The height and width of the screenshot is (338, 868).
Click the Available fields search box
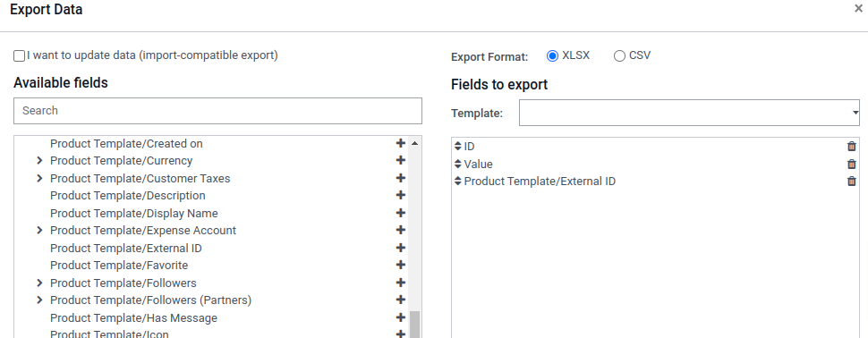(x=217, y=111)
